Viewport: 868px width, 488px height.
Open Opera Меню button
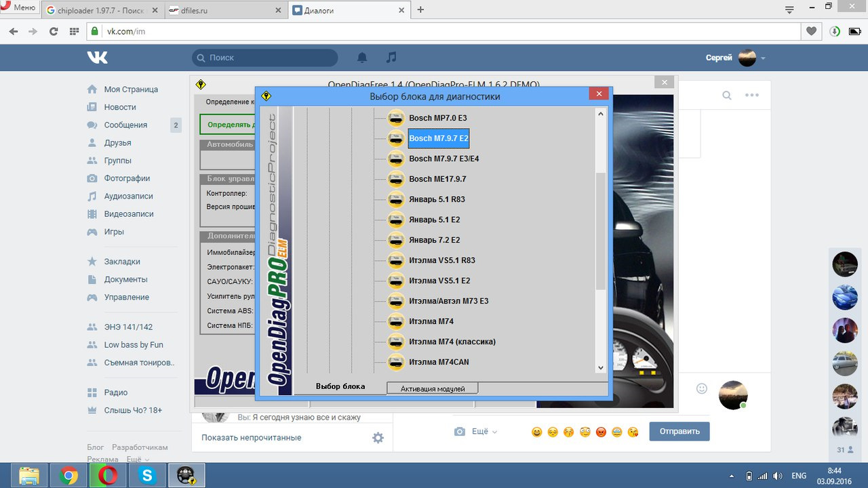19,8
